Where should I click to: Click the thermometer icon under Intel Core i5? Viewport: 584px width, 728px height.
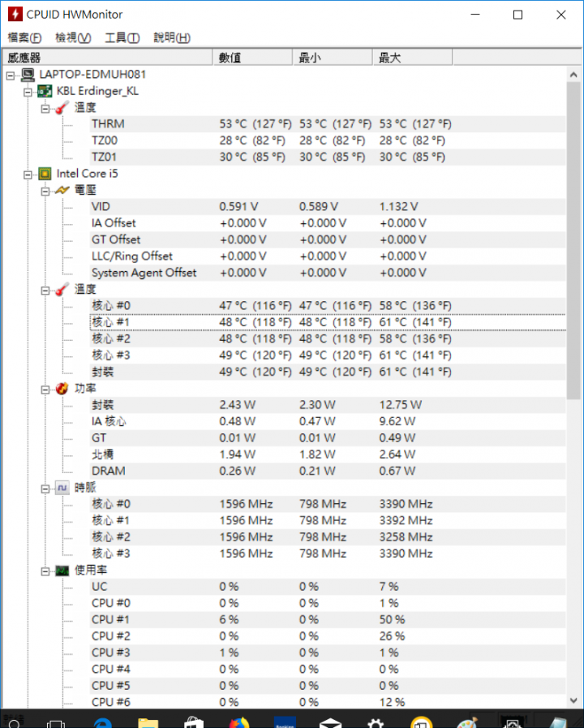coord(62,289)
